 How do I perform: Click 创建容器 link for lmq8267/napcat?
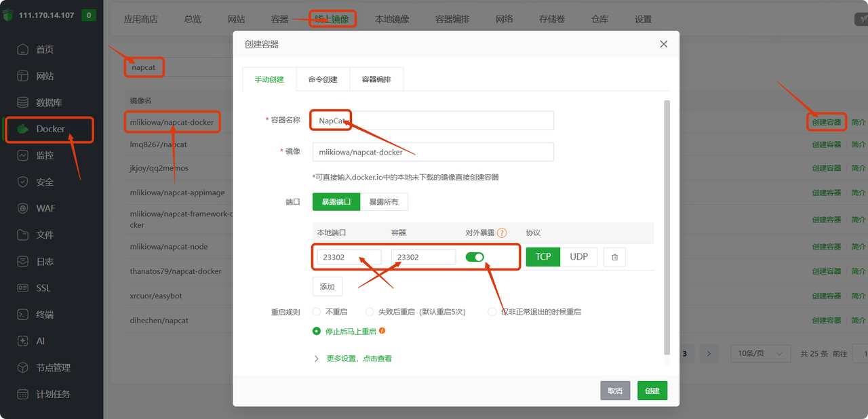(827, 144)
